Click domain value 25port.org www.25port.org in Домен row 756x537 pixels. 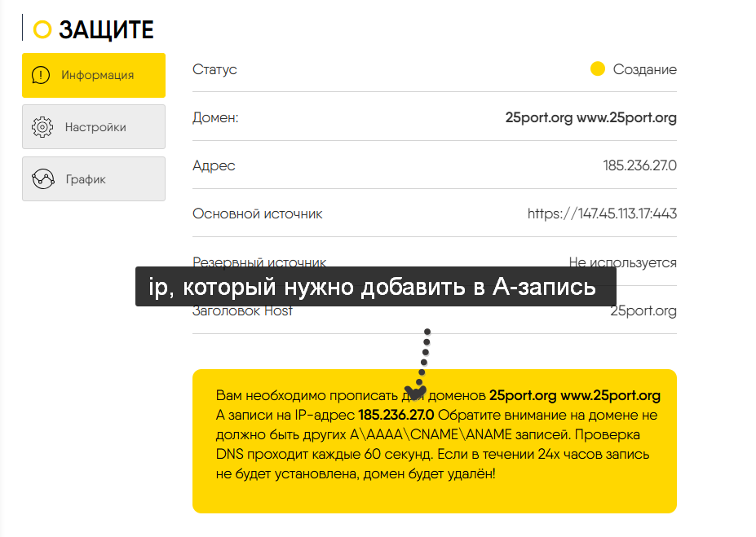coord(590,117)
